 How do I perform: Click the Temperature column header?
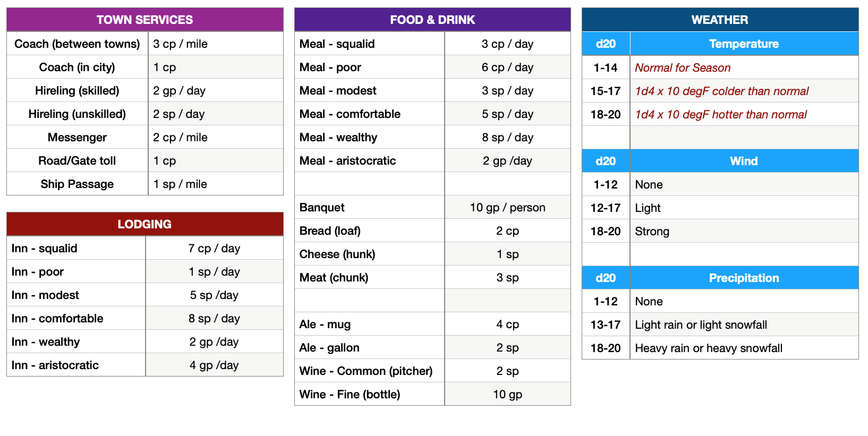(744, 44)
